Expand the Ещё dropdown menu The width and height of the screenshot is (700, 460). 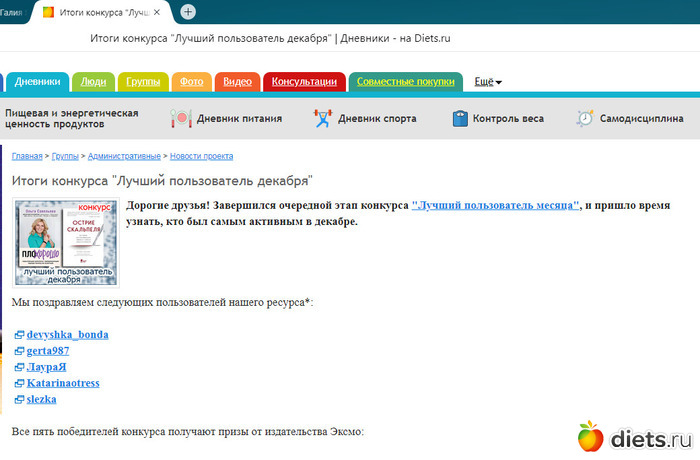(487, 82)
